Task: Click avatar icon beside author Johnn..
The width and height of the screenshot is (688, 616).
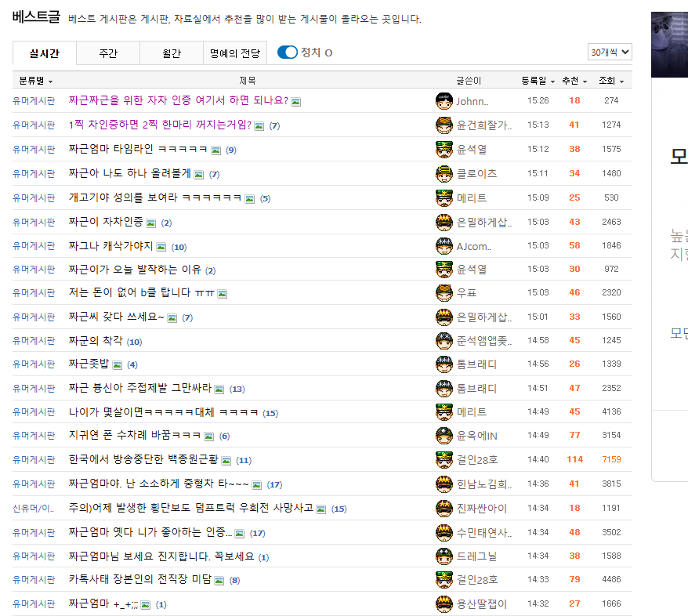Action: click(x=444, y=101)
